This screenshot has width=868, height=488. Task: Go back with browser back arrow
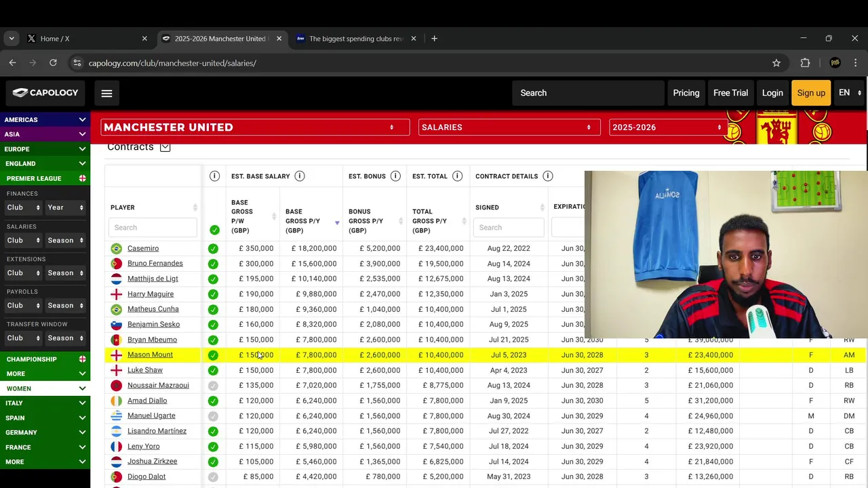pos(12,63)
